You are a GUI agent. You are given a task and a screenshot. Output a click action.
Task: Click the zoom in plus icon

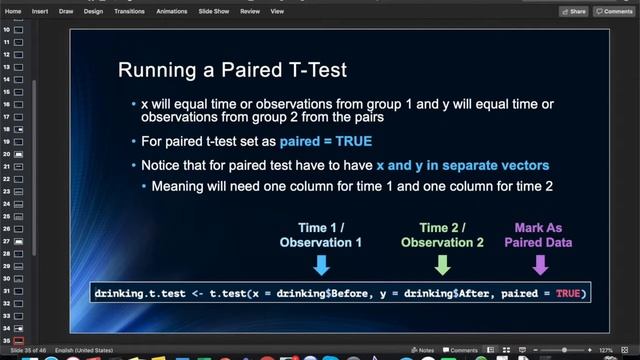(590, 350)
